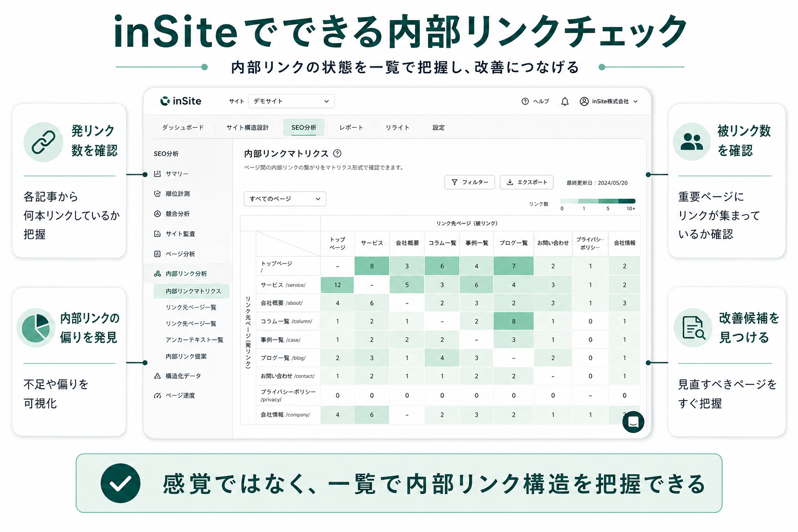Click the サービス row cell showing 12
This screenshot has height=532, width=798.
click(x=338, y=285)
